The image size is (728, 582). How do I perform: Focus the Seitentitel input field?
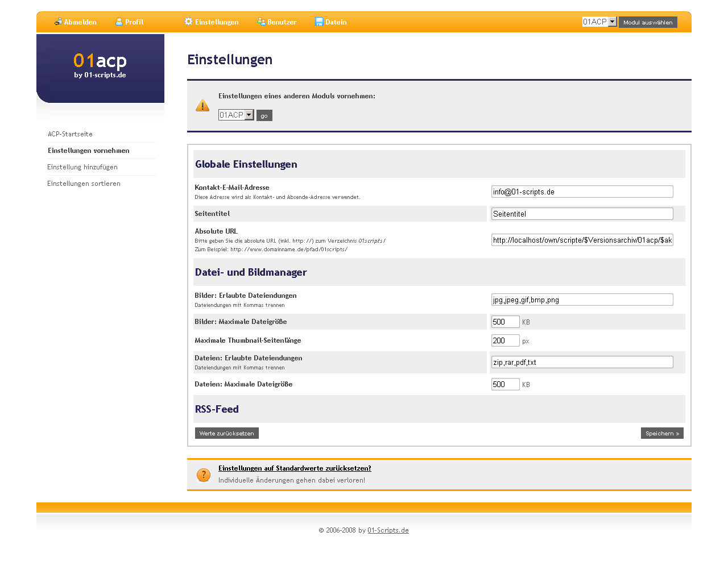click(x=582, y=214)
